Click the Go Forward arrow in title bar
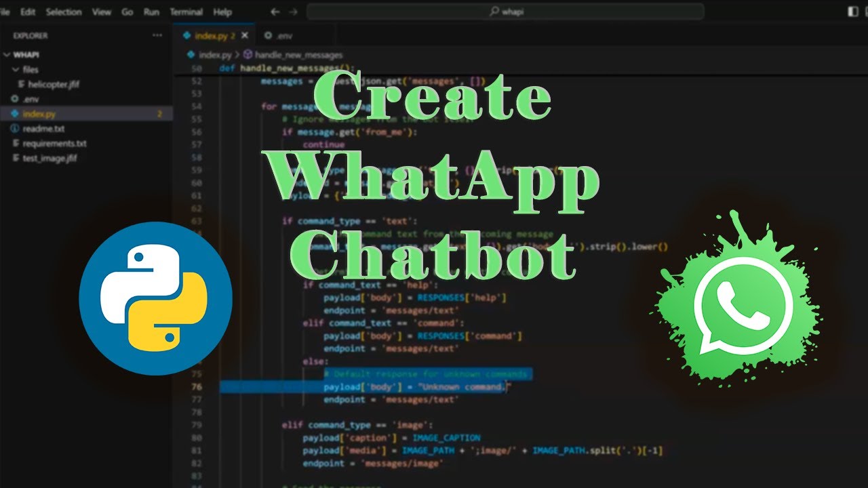 [294, 12]
